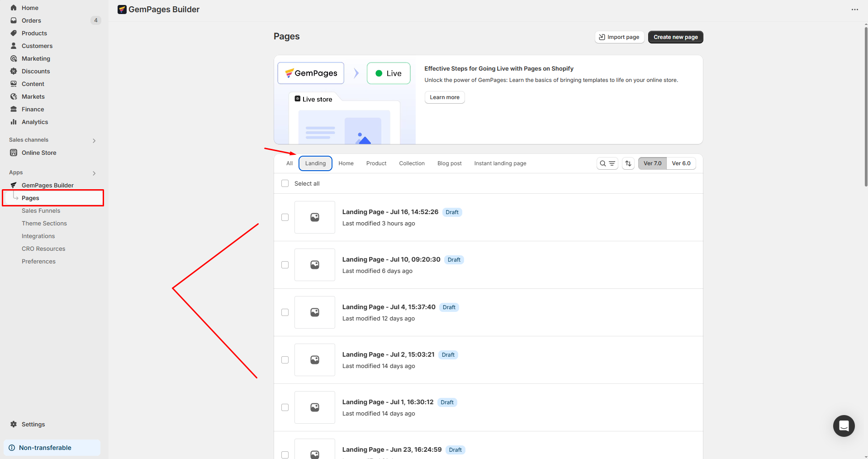Screen dimensions: 868x459
Task: Open the chat support bubble
Action: (844, 426)
